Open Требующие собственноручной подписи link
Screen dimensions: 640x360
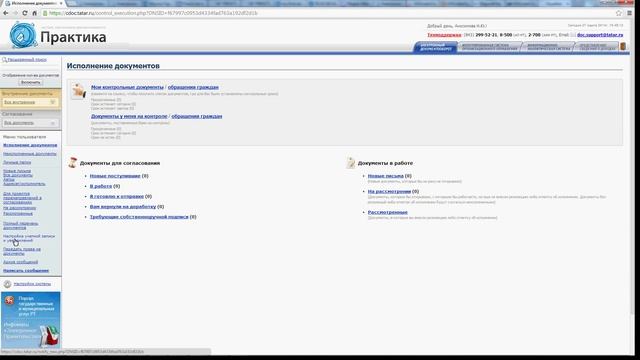[139, 217]
